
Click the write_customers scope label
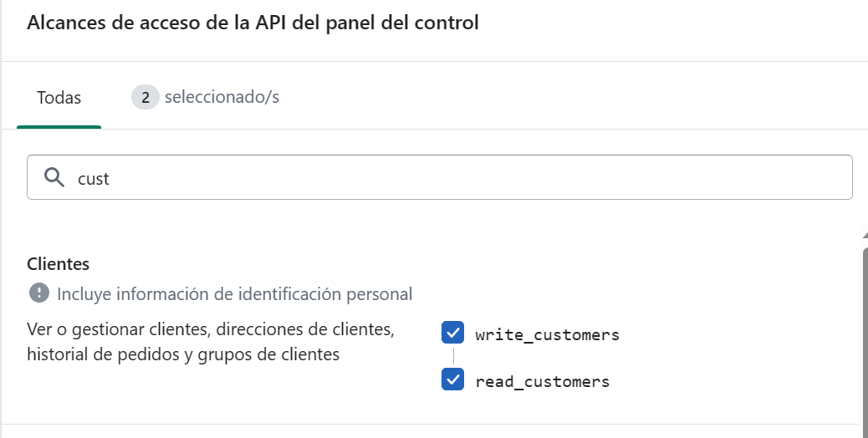(547, 335)
